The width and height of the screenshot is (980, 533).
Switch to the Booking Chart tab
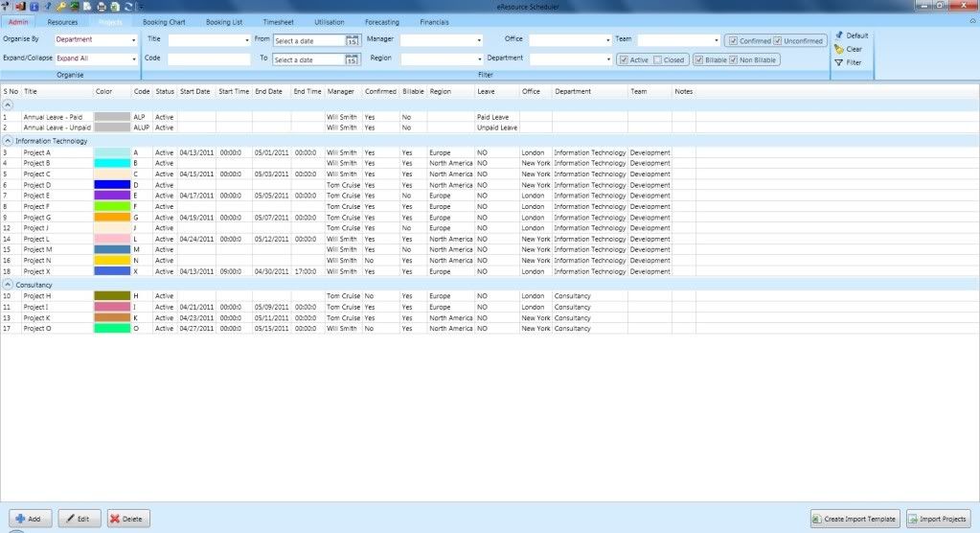pyautogui.click(x=164, y=22)
